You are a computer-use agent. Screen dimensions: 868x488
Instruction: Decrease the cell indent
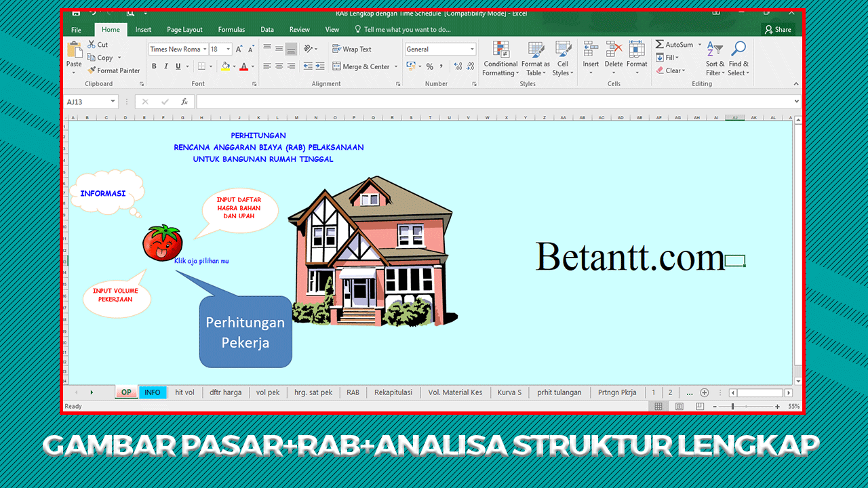(309, 66)
